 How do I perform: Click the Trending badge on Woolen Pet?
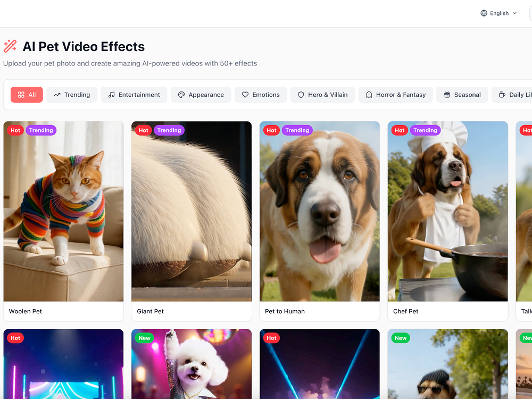41,130
